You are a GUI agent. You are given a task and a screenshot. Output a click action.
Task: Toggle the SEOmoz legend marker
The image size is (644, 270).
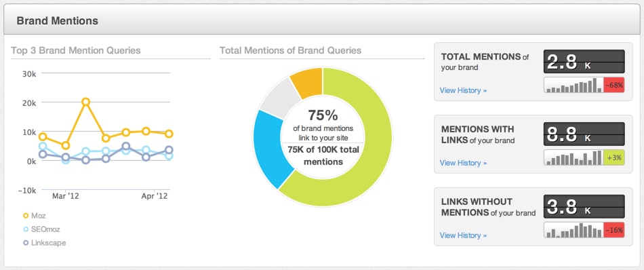pos(26,229)
